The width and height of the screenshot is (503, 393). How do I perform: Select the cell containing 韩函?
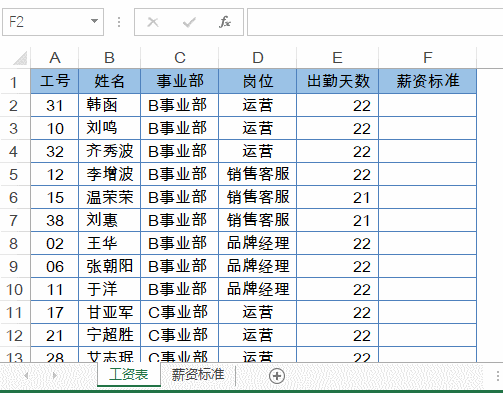point(110,105)
